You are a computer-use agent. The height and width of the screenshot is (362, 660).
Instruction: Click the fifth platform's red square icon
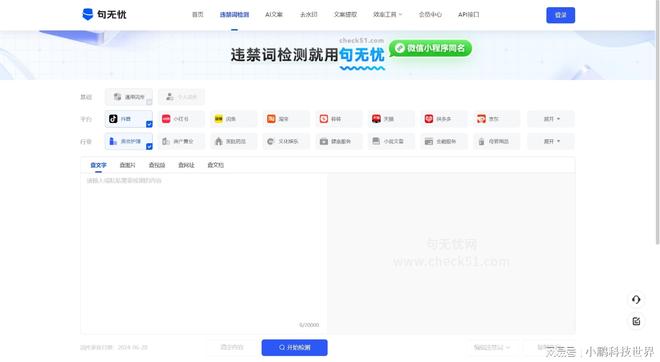tap(323, 119)
